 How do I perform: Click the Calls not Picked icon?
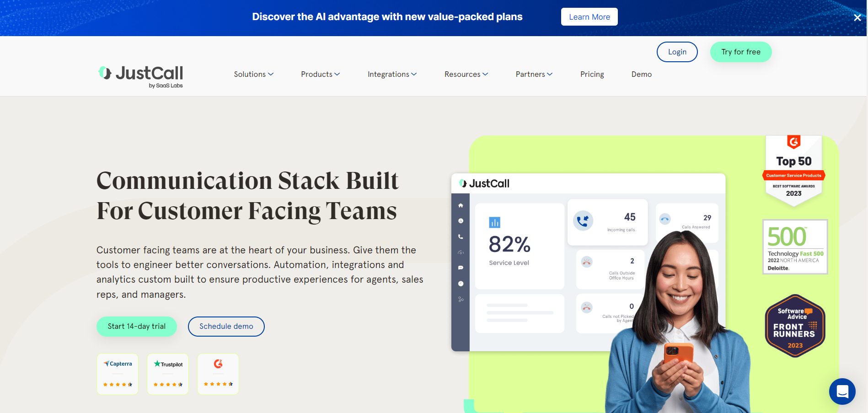(587, 307)
